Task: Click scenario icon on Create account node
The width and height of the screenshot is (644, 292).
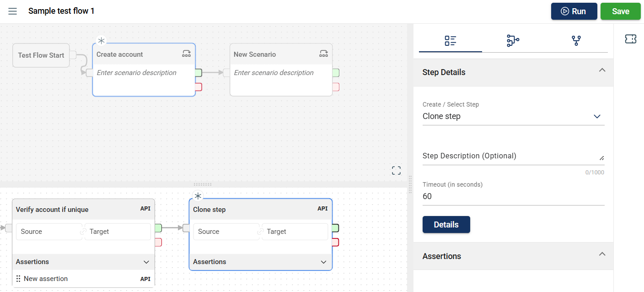Action: point(186,54)
